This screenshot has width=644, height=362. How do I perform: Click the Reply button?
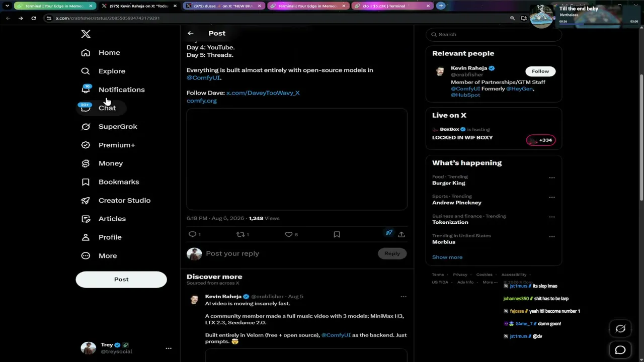click(392, 253)
